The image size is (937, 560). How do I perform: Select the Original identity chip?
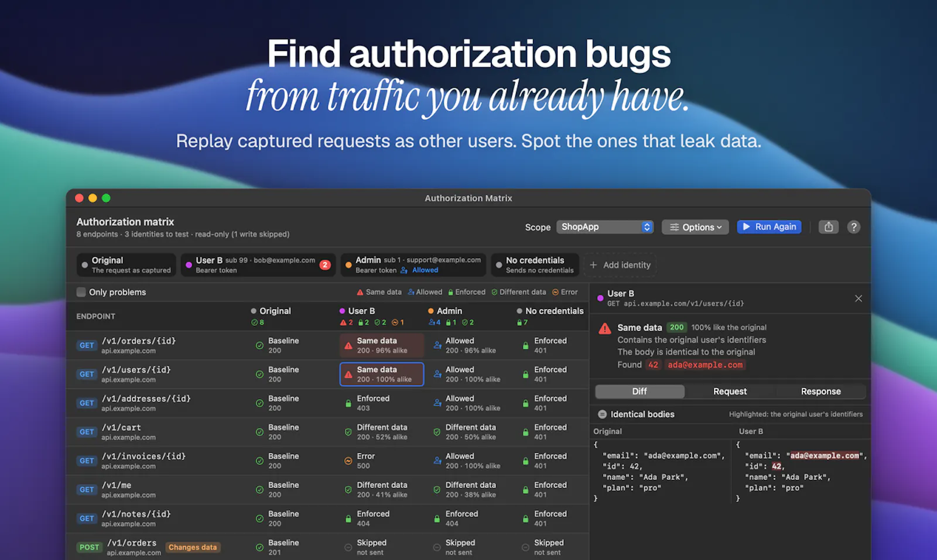[x=126, y=265]
